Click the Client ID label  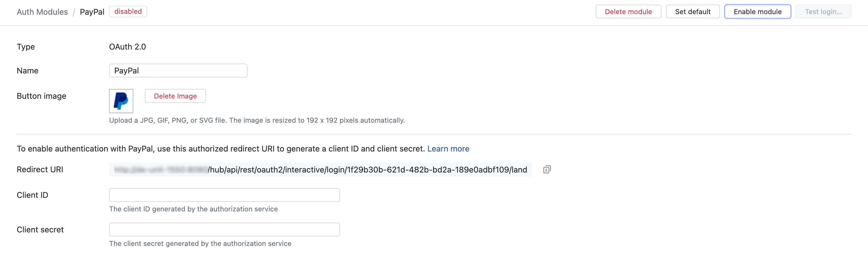point(32,195)
